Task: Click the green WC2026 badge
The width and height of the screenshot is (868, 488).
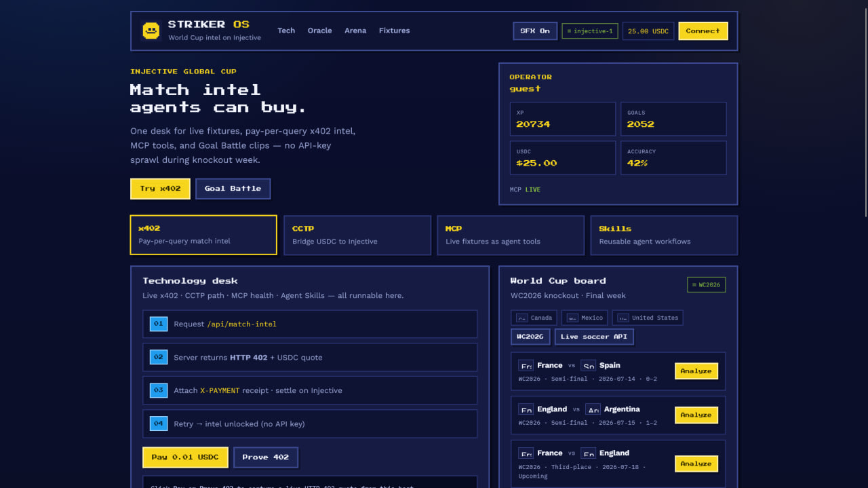Action: 706,285
